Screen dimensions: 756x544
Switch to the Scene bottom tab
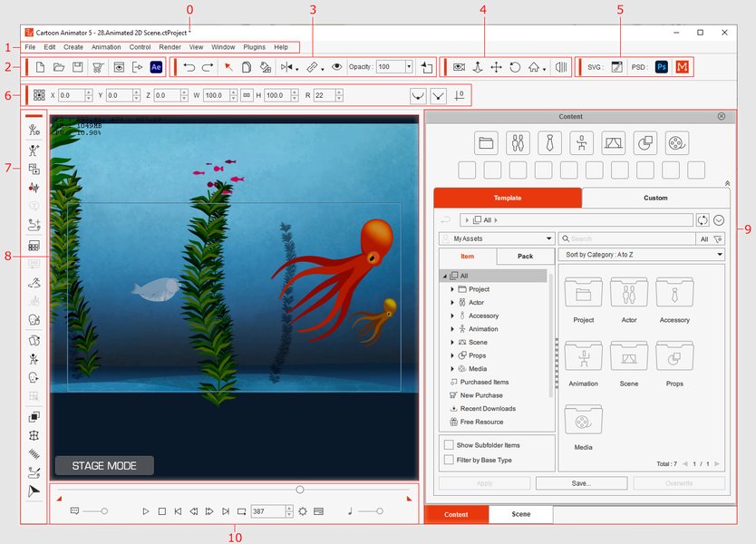point(520,514)
